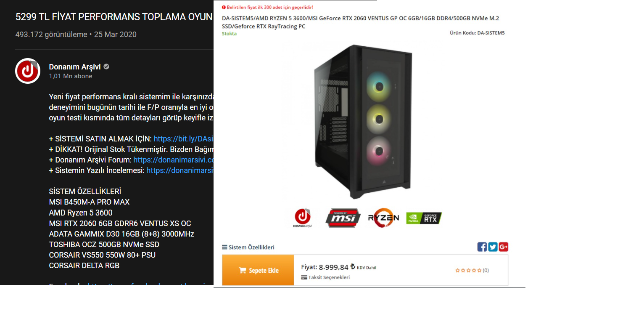Click the Donanım Arşivi channel avatar
The height and width of the screenshot is (330, 644).
pos(28,71)
